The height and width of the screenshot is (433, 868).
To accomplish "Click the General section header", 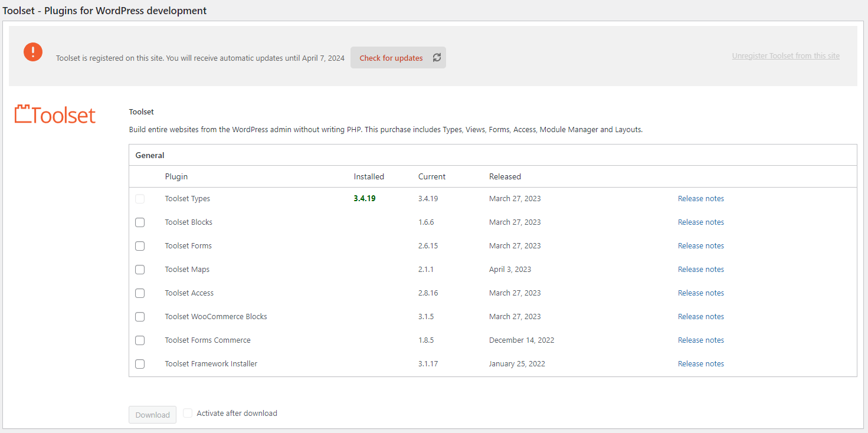I will point(150,156).
